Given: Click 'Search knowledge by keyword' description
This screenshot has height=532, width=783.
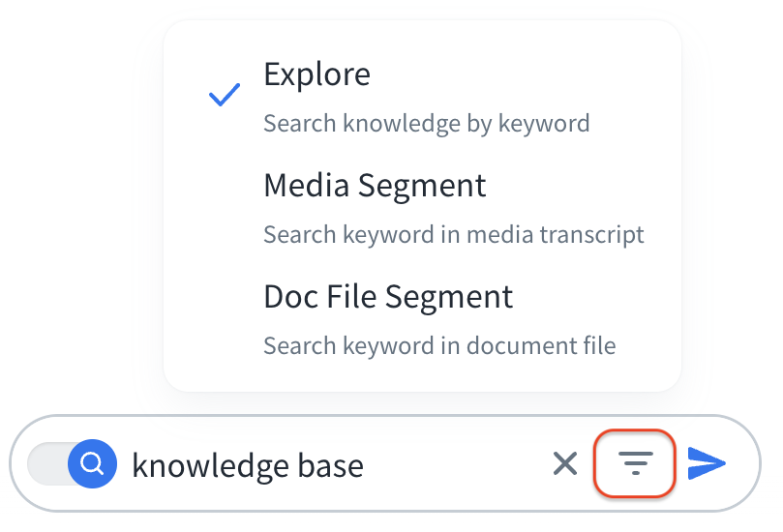Looking at the screenshot, I should coord(426,124).
